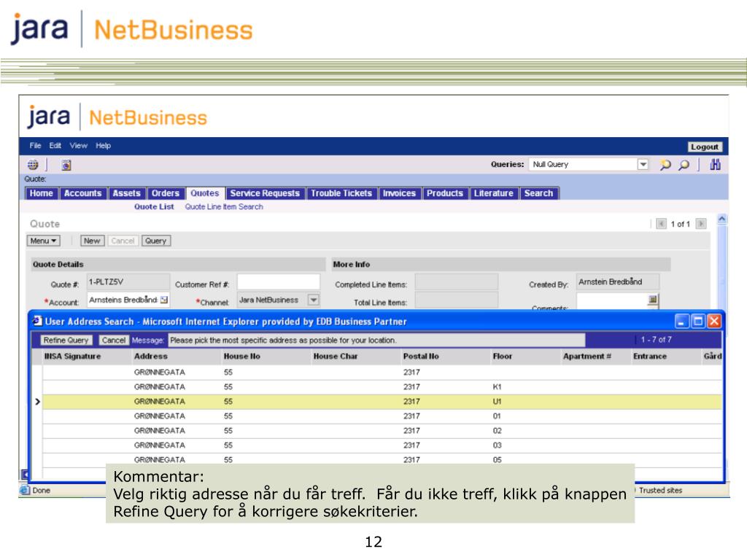Switch to the Assets tab
Viewport: 747px width, 560px height.
(127, 193)
